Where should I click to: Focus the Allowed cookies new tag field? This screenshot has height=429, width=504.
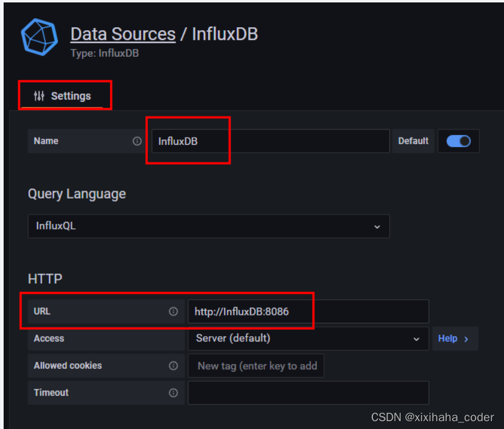(256, 366)
